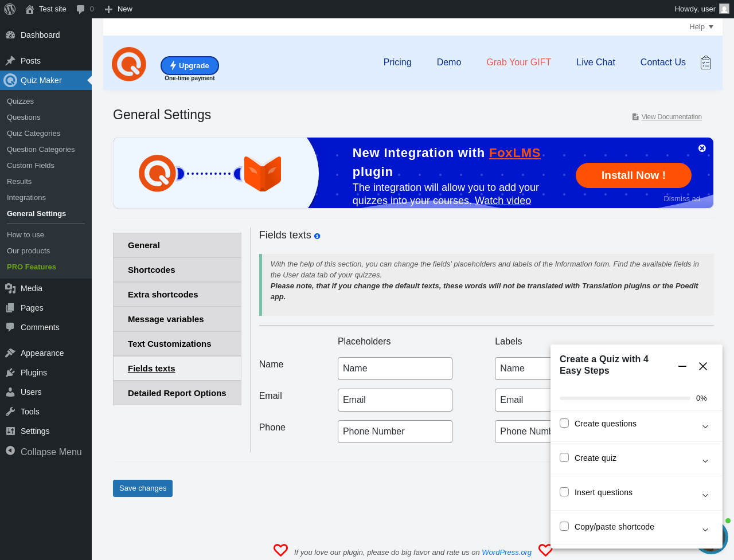Click the orange Quiz Maker logo
Screen dimensions: 734x560
[129, 64]
